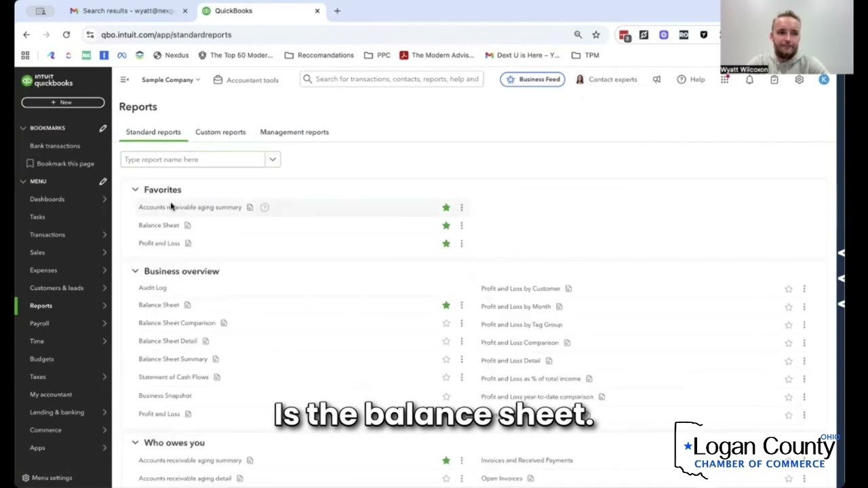Open more options for Profit and Loss by Customer
Screen dimensions: 868x488
point(804,289)
